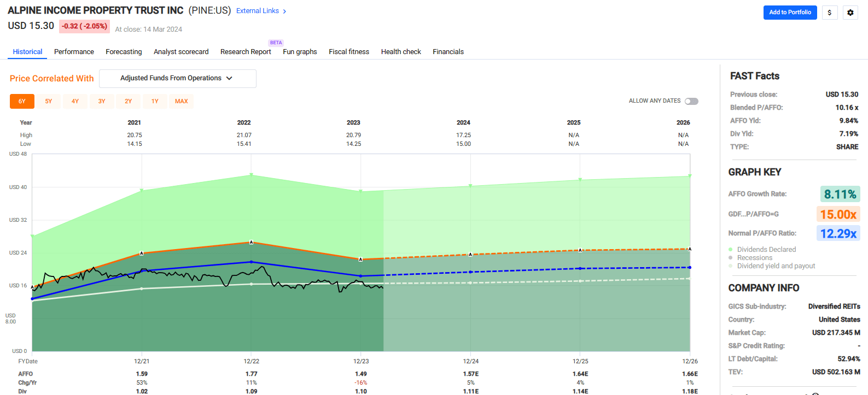Select the 3Y time range button
868x395 pixels.
tap(102, 102)
